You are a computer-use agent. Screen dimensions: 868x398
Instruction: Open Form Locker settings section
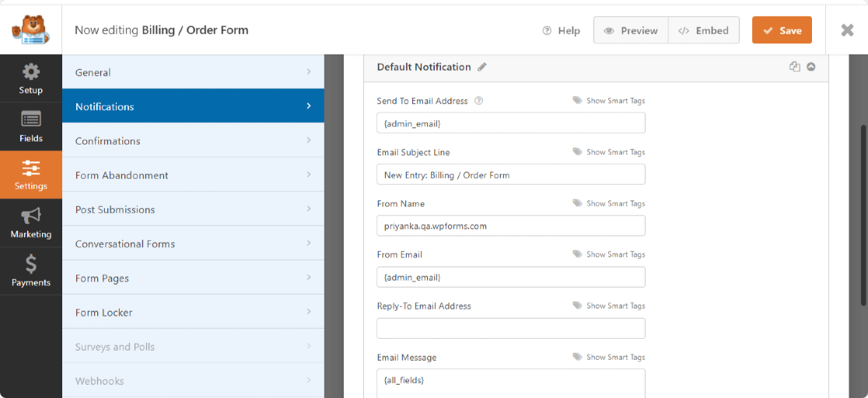coord(193,312)
